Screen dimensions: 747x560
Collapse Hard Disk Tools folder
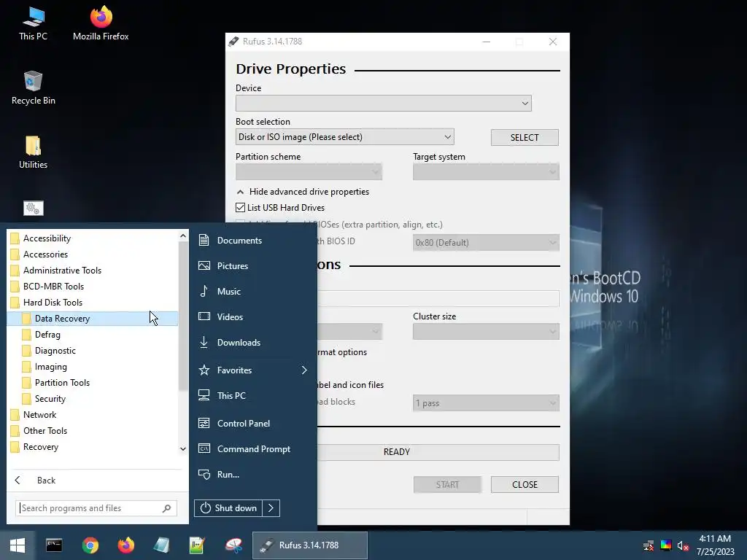tap(93, 303)
